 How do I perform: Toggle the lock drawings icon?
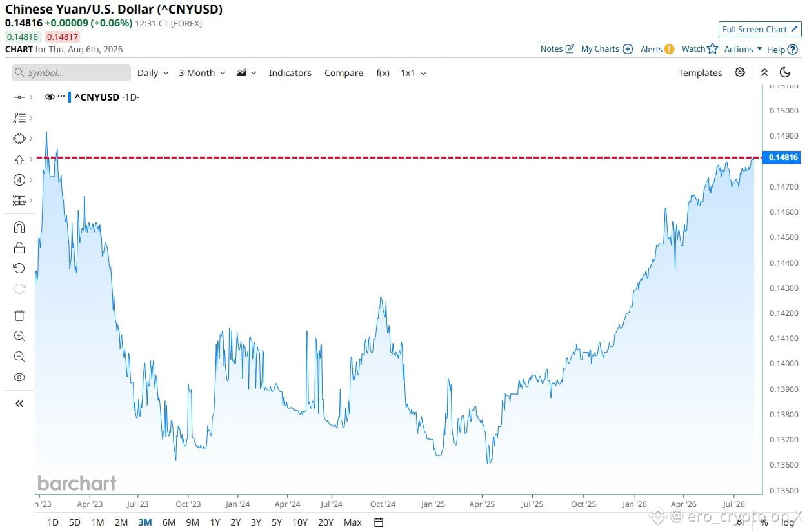pyautogui.click(x=19, y=248)
